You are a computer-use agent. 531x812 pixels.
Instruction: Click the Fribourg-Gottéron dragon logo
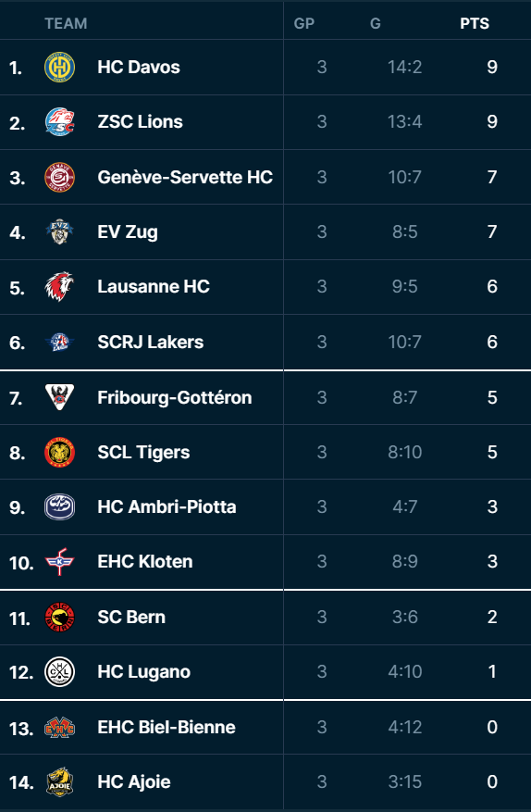pyautogui.click(x=59, y=397)
